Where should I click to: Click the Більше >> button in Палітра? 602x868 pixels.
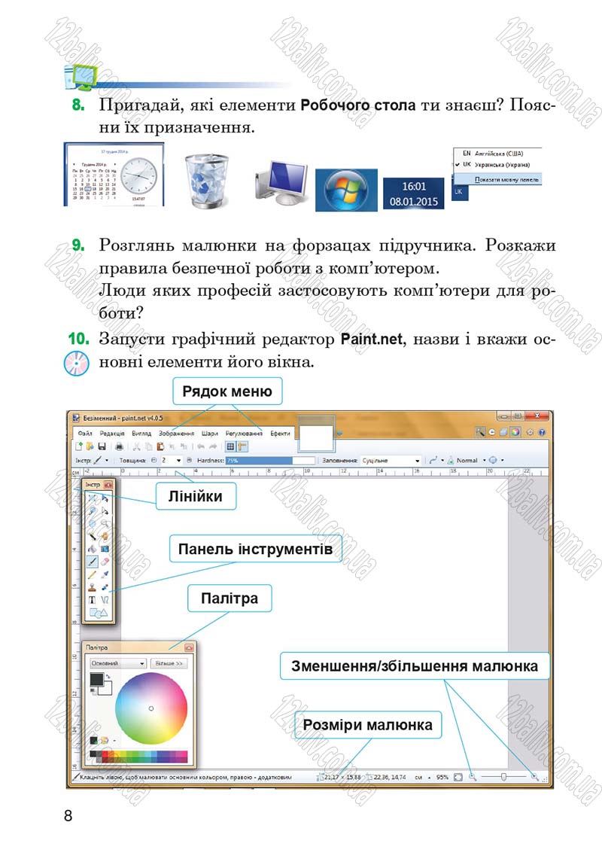click(169, 663)
